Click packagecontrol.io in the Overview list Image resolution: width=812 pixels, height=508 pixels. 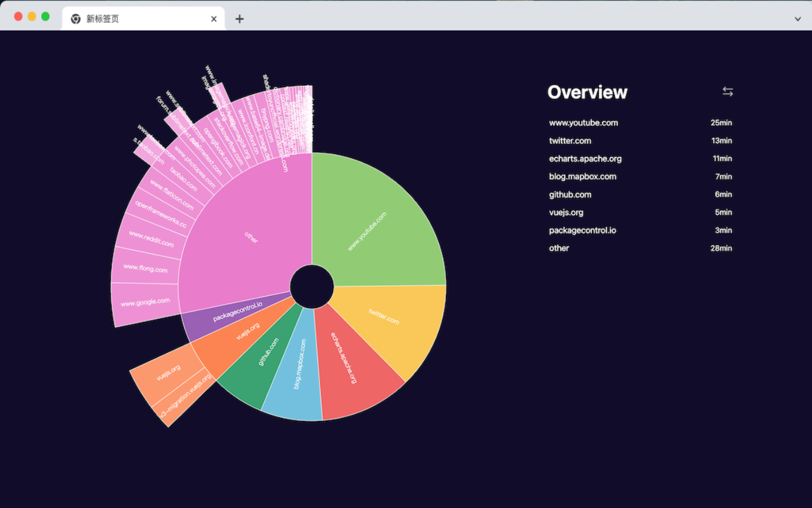[583, 231]
